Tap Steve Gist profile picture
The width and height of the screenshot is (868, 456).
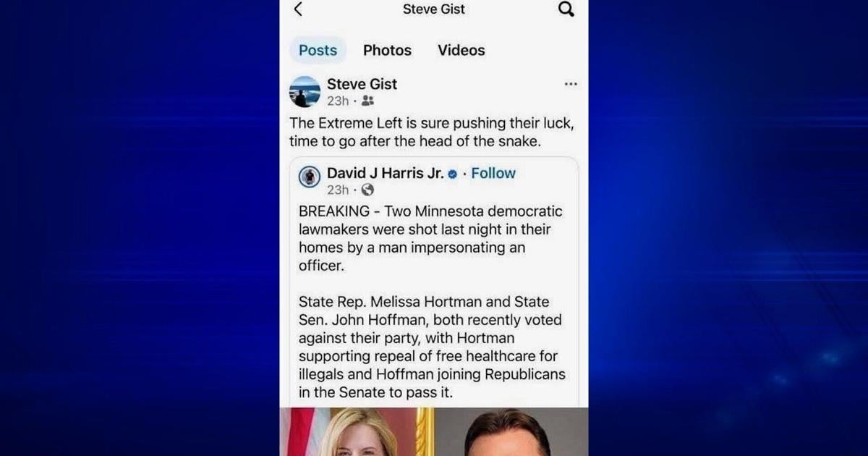(305, 92)
